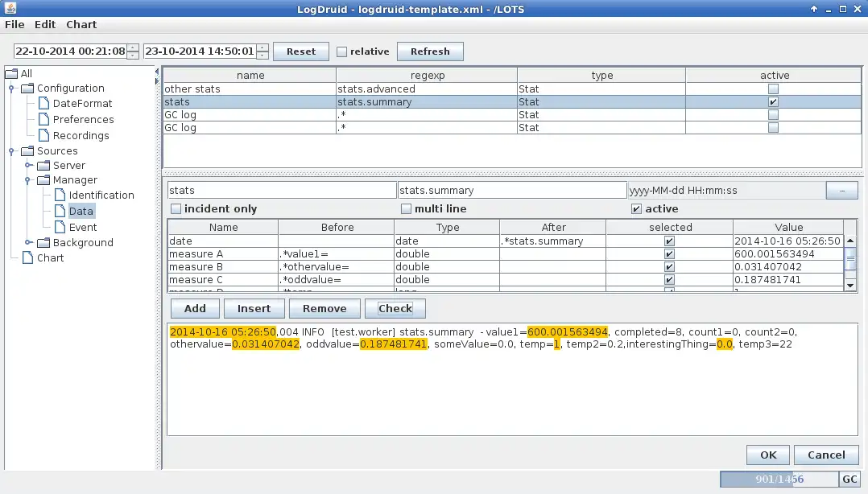Viewport: 868px width, 494px height.
Task: Click the Identification document icon
Action: (x=60, y=196)
